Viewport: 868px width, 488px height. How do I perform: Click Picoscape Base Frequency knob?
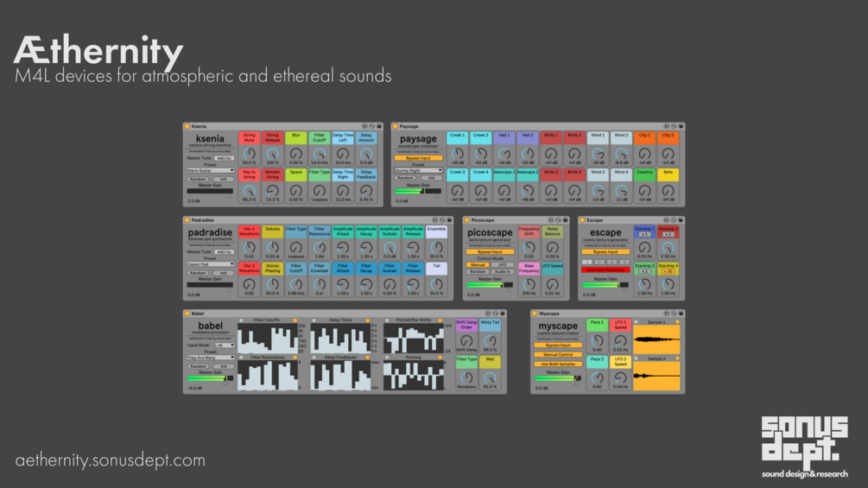coord(529,284)
